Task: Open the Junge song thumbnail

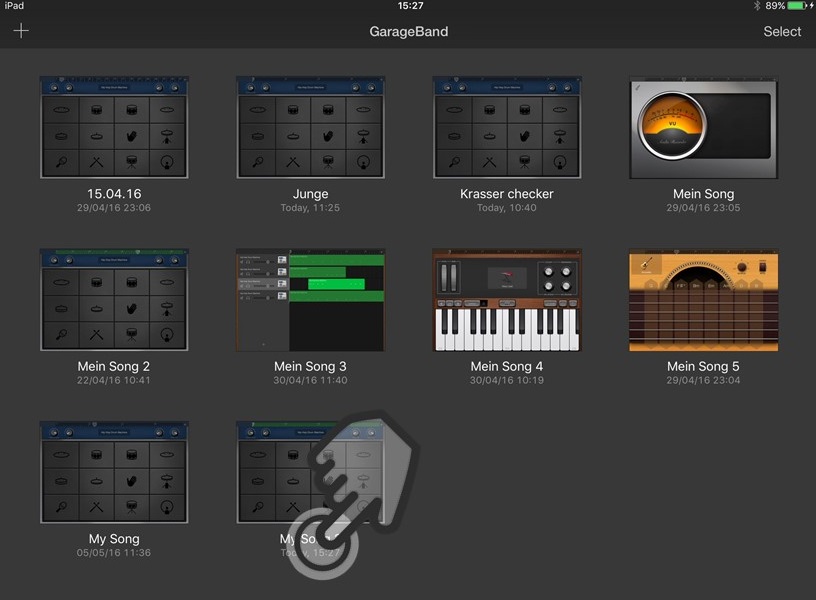Action: 310,127
